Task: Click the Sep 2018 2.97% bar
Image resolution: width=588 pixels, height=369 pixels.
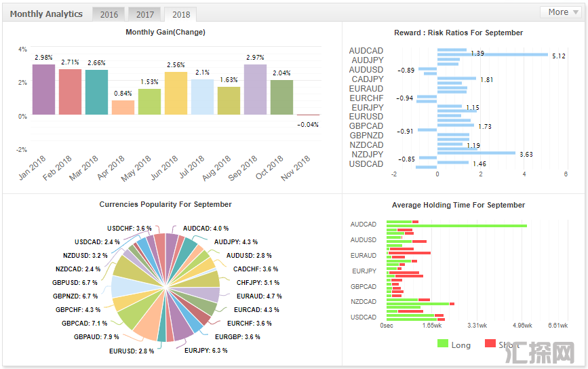Action: coord(256,90)
